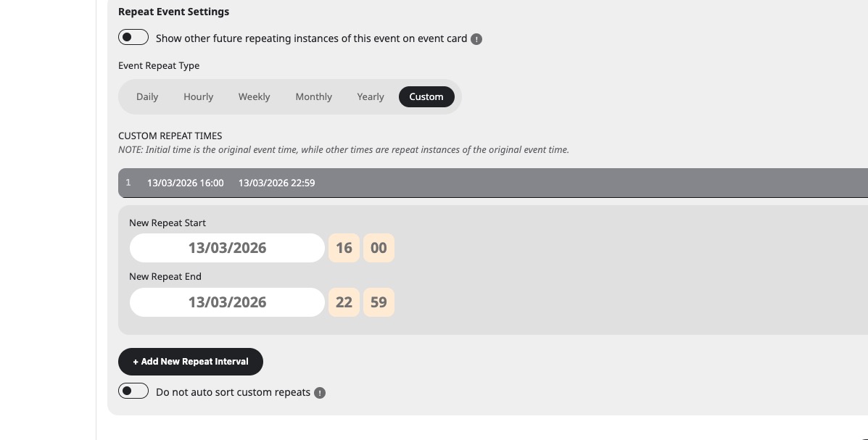
Task: Select the Custom repeat type
Action: click(x=426, y=96)
